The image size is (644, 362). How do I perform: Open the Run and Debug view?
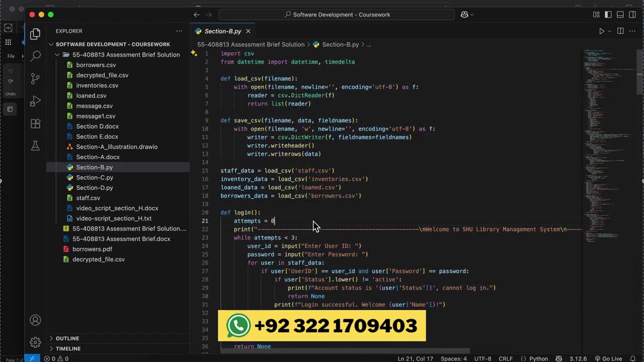(35, 101)
